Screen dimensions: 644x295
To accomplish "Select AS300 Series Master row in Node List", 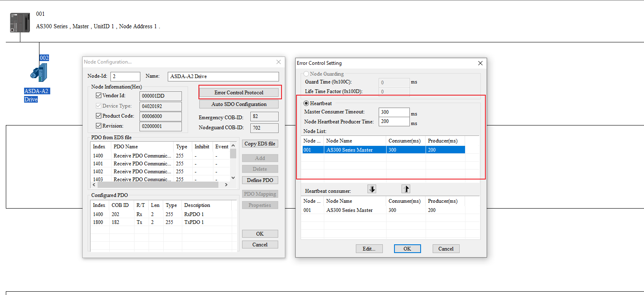I will pos(349,150).
